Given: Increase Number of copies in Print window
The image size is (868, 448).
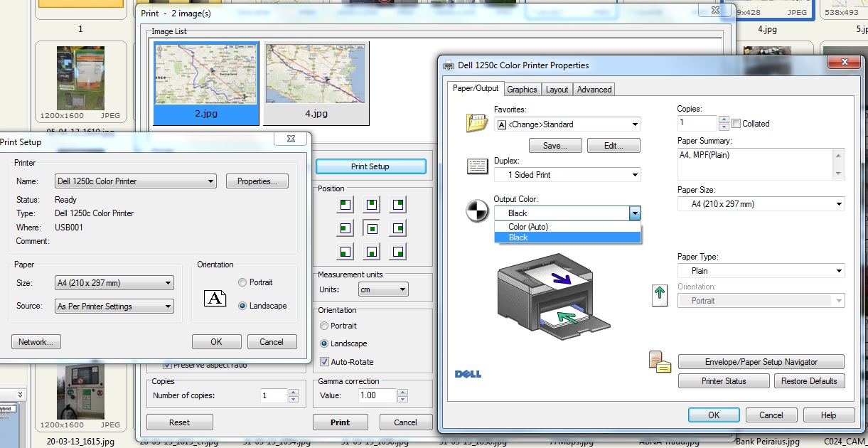Looking at the screenshot, I should [x=293, y=393].
